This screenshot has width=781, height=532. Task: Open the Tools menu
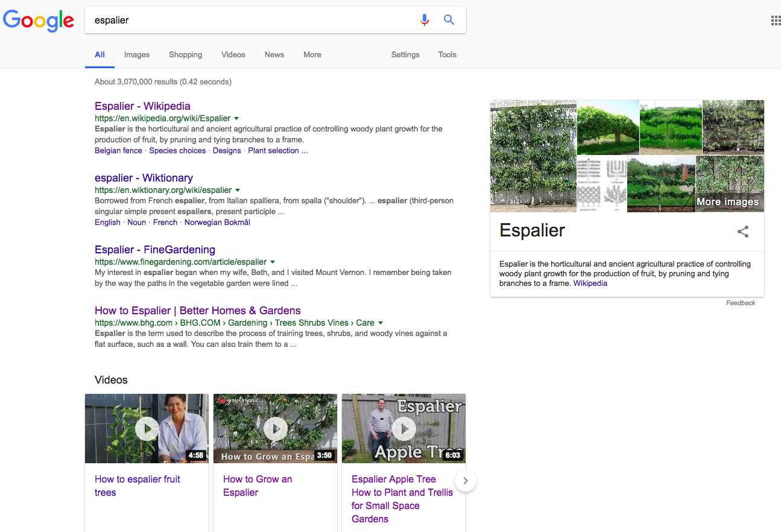pos(447,54)
